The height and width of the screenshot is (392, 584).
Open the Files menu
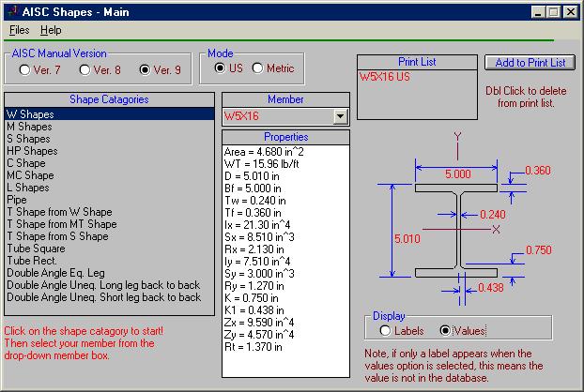pos(20,30)
